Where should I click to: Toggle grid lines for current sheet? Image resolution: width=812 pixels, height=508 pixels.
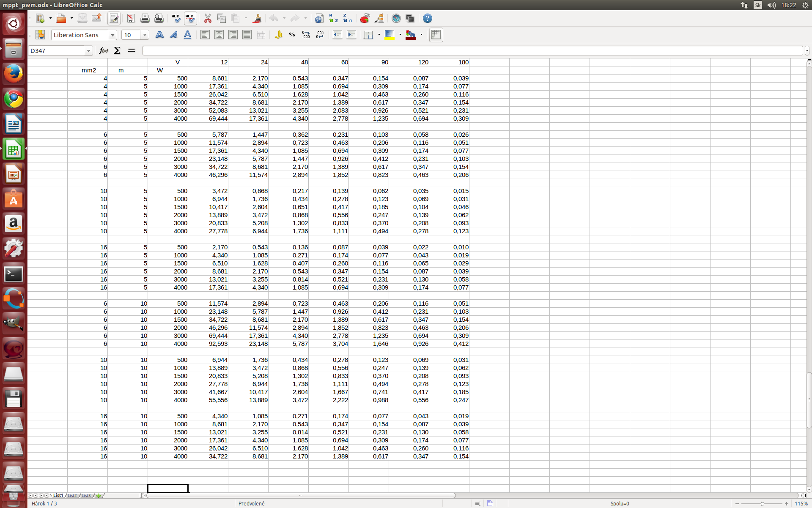[436, 35]
